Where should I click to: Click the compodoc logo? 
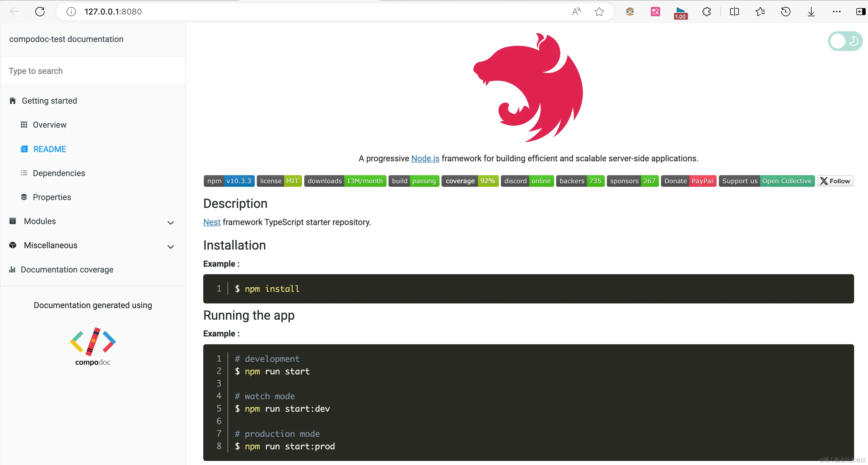[93, 346]
